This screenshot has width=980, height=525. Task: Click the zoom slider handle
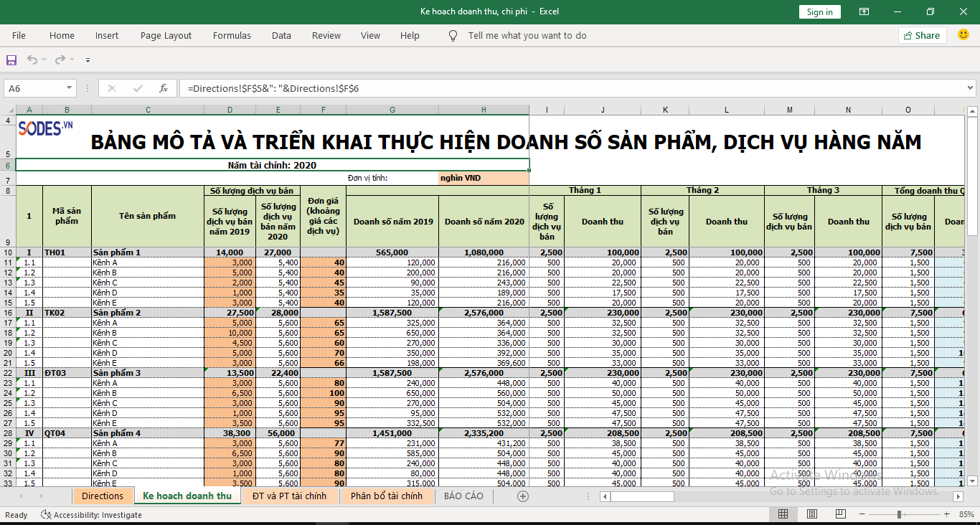[x=900, y=514]
